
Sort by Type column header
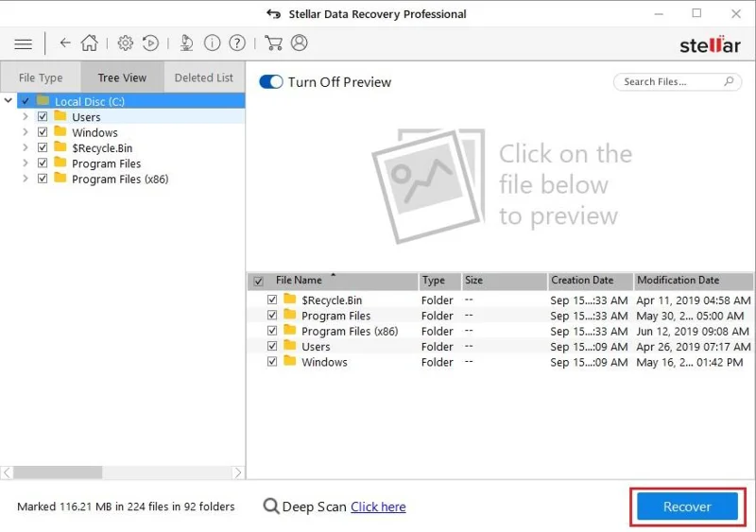pyautogui.click(x=439, y=281)
